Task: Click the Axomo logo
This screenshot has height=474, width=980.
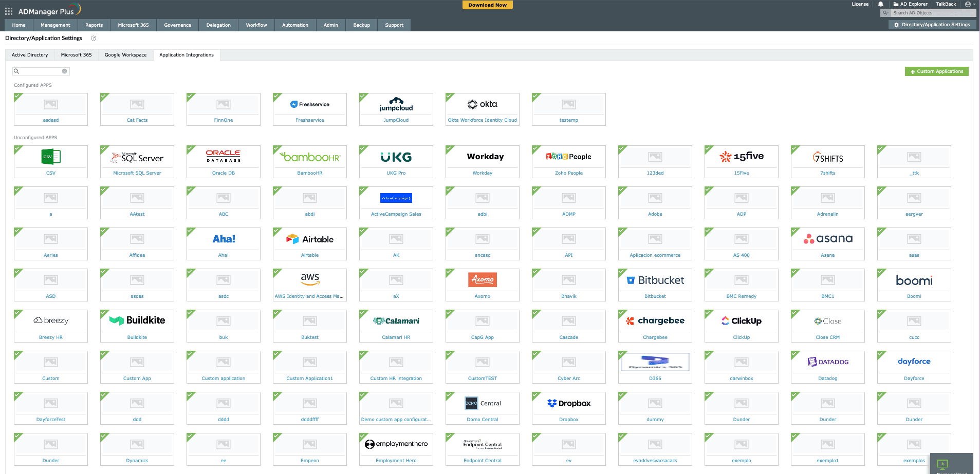Action: (483, 279)
